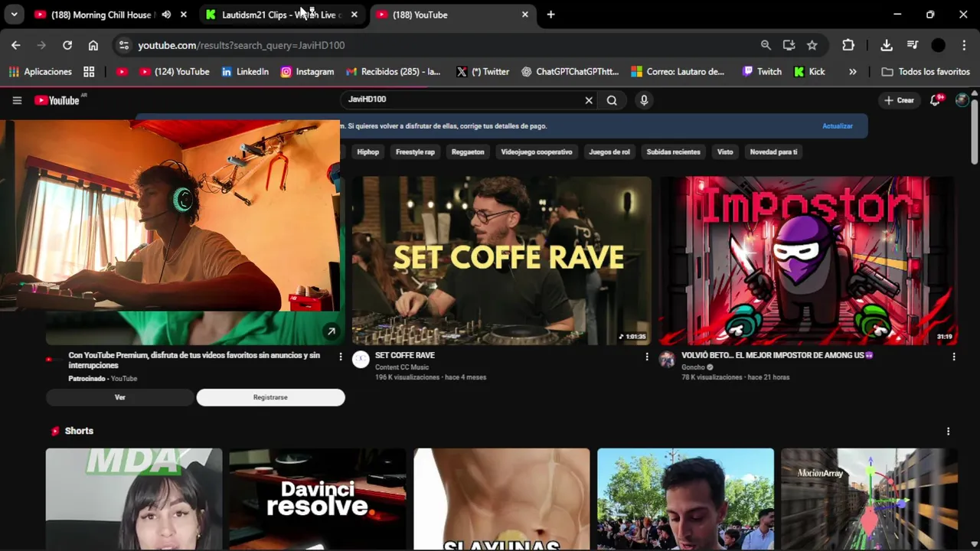Select the Juegos de rol chip
This screenshot has width=980, height=551.
pos(609,152)
